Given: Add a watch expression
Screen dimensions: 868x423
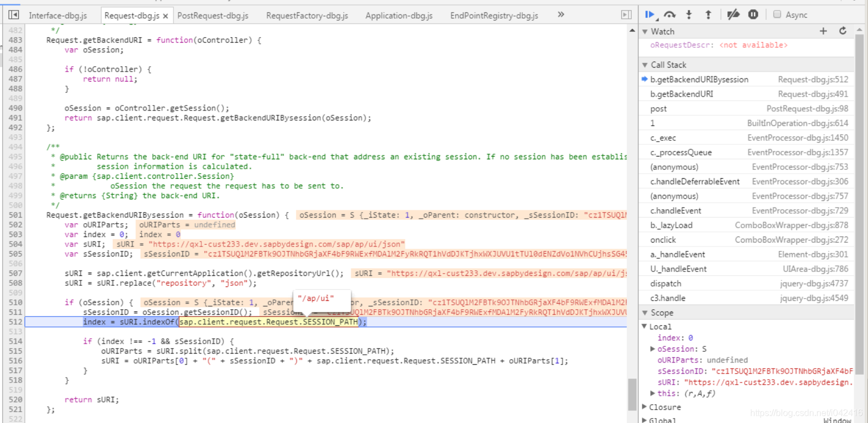Looking at the screenshot, I should pos(824,31).
